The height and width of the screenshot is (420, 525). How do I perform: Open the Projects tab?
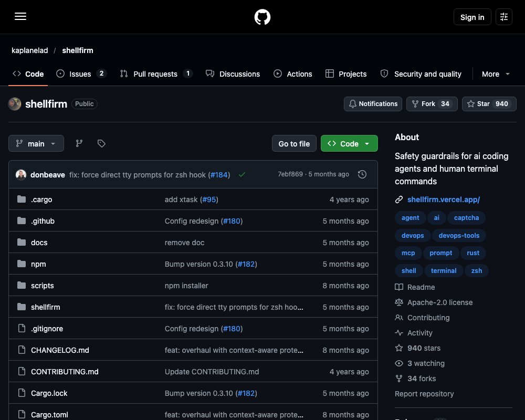click(346, 74)
